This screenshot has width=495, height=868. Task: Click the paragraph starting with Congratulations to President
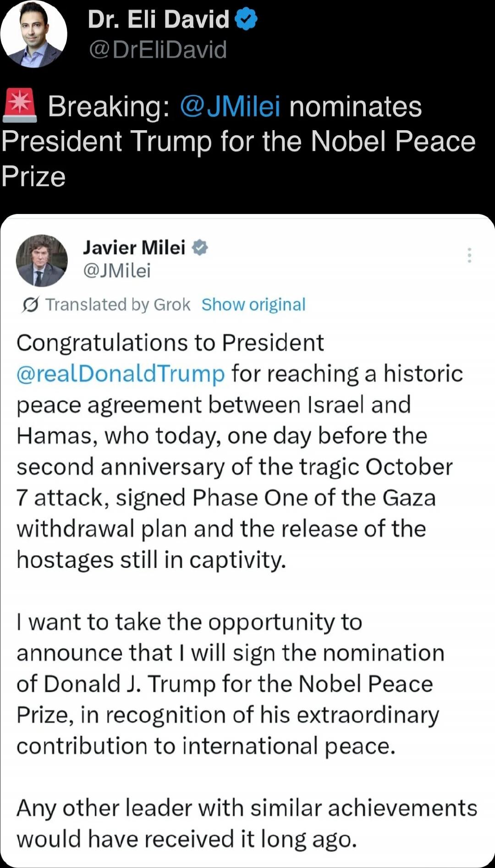238,451
